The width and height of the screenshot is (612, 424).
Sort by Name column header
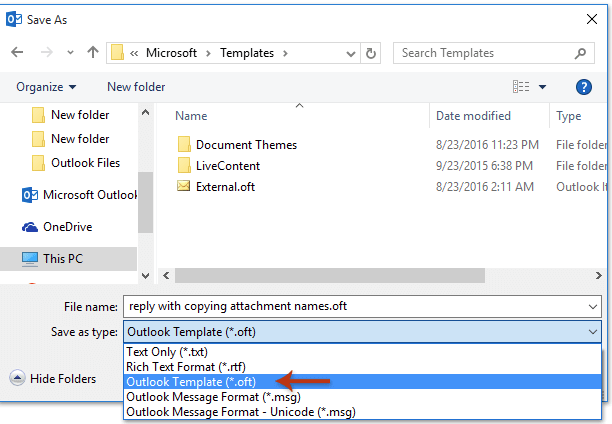point(191,116)
